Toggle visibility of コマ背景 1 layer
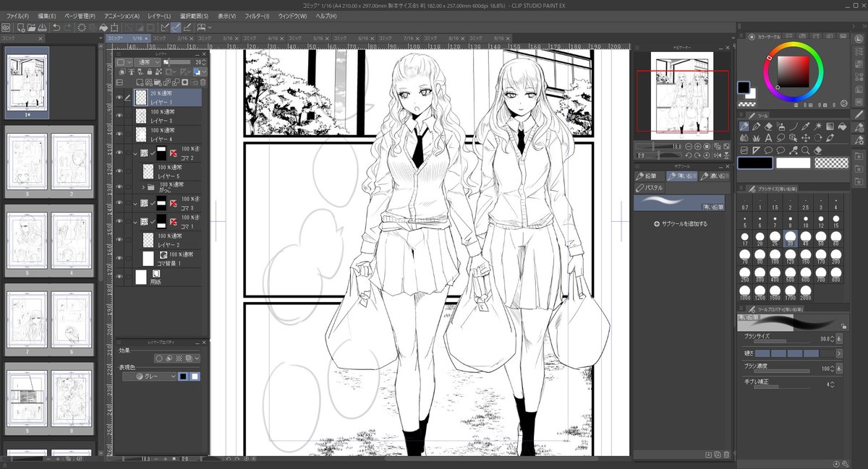Image resolution: width=868 pixels, height=469 pixels. (x=119, y=257)
